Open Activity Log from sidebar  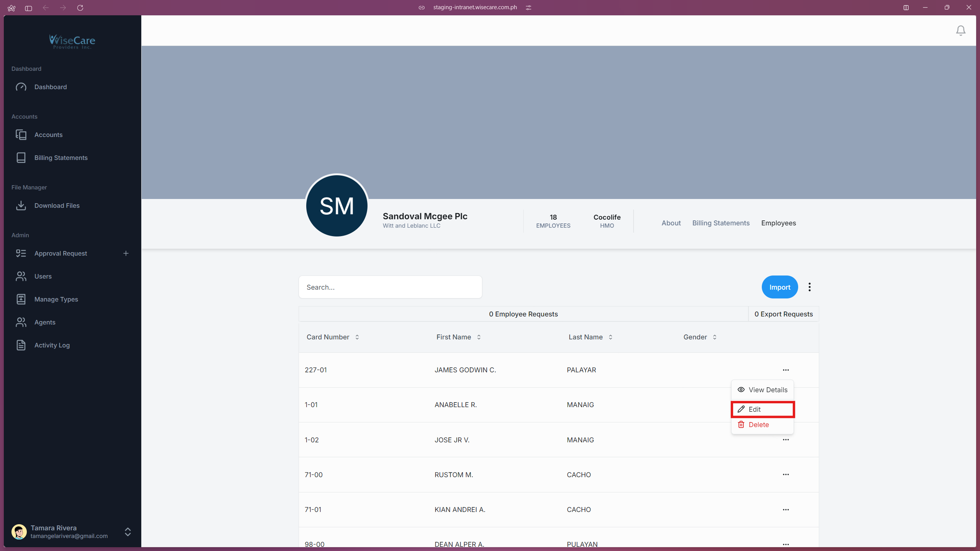52,345
